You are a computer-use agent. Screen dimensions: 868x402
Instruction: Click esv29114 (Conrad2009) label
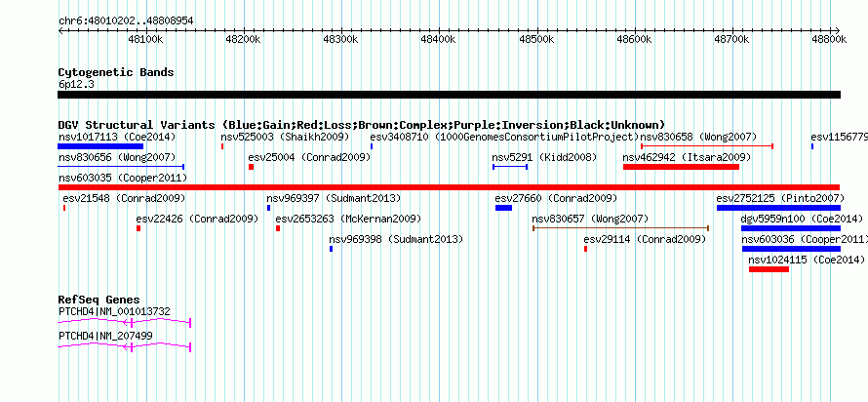[x=645, y=239]
